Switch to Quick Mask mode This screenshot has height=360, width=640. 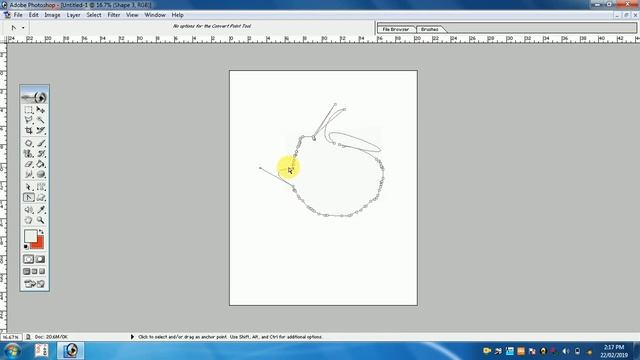point(40,259)
